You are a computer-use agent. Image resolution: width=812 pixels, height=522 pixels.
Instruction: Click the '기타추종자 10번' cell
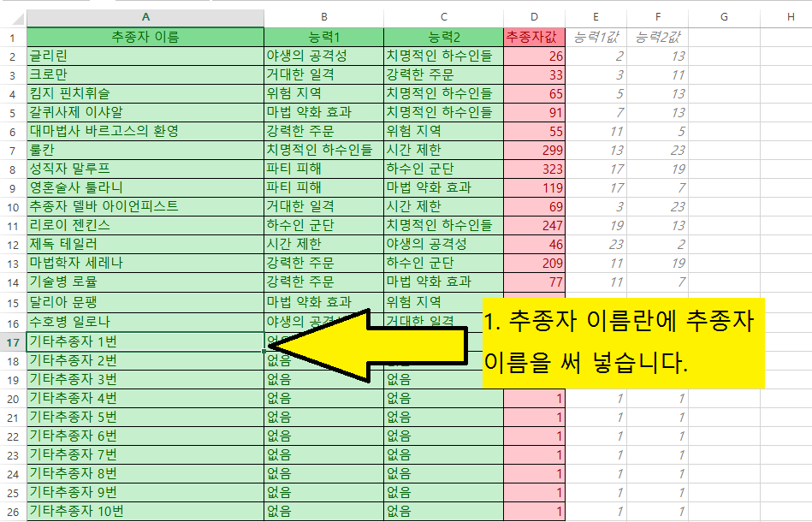[145, 512]
